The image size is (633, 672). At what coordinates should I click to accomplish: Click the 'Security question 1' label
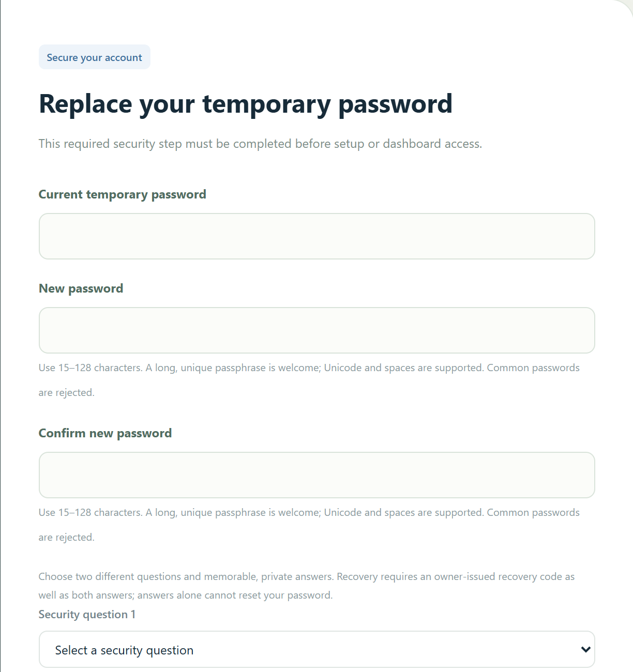point(87,614)
